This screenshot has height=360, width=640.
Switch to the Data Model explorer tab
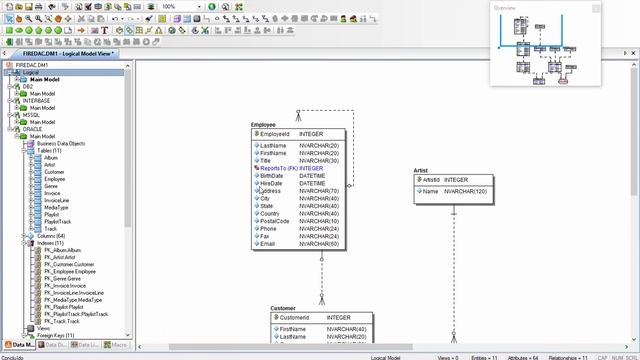tap(19, 345)
